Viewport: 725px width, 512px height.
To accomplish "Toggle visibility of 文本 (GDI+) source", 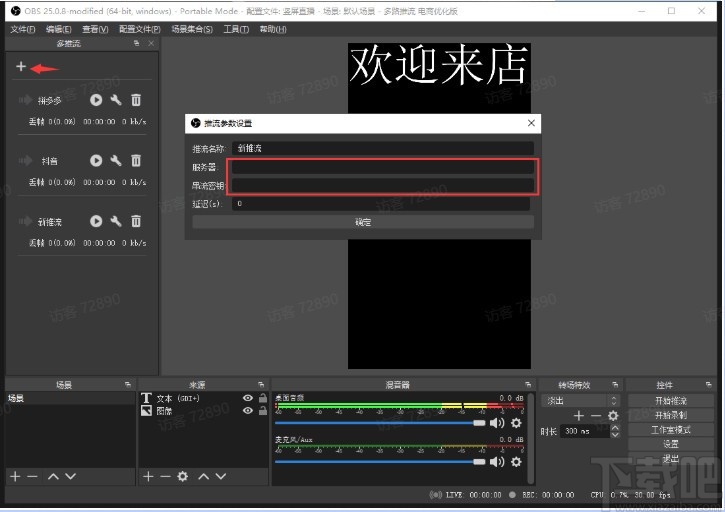I will tap(248, 398).
